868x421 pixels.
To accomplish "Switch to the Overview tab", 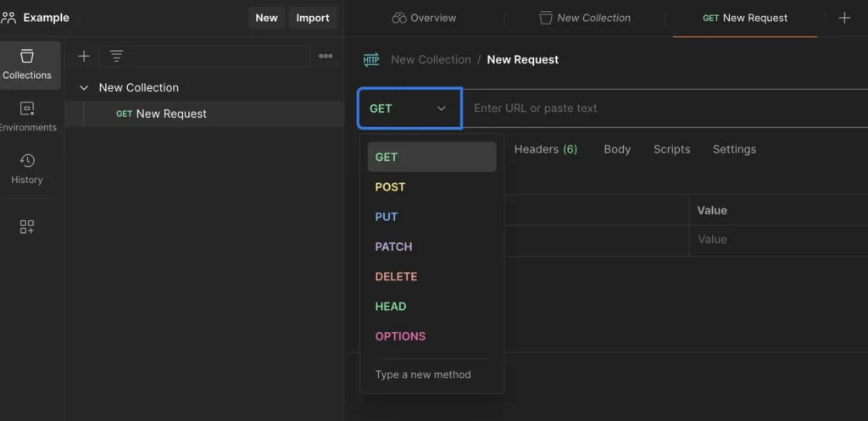I will tap(424, 18).
